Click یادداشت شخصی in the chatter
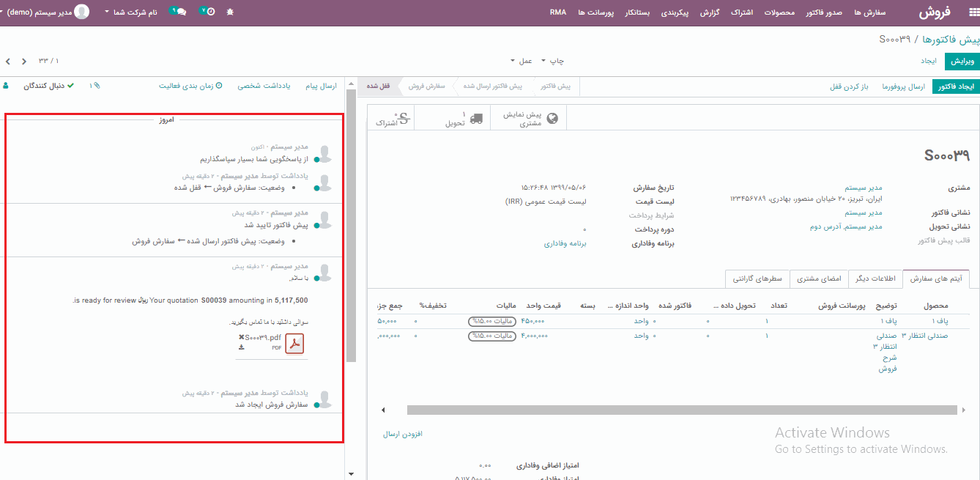Screen dimensions: 980x480 coord(264,86)
